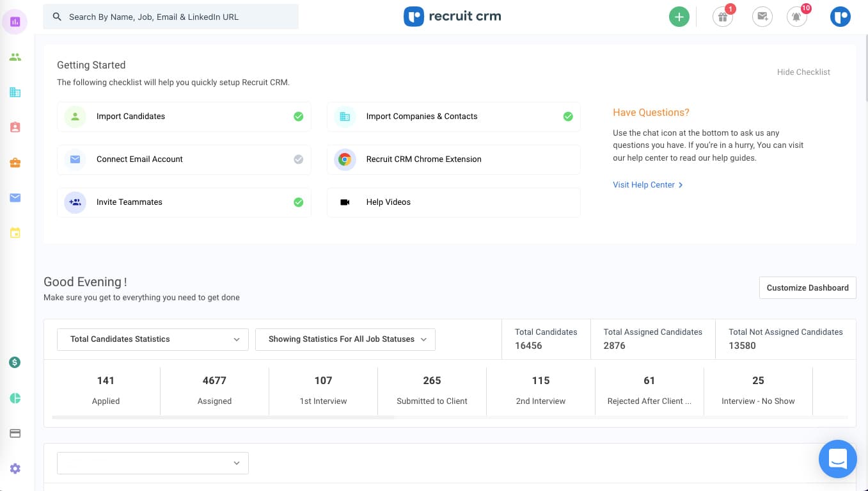Open the calendar icon in the sidebar
Screen dimensions: 868x491
click(x=15, y=233)
